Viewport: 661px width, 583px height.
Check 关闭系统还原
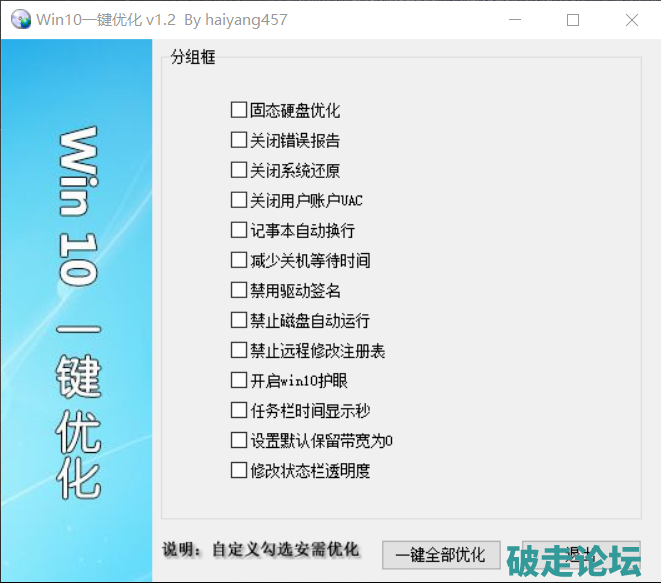point(239,170)
